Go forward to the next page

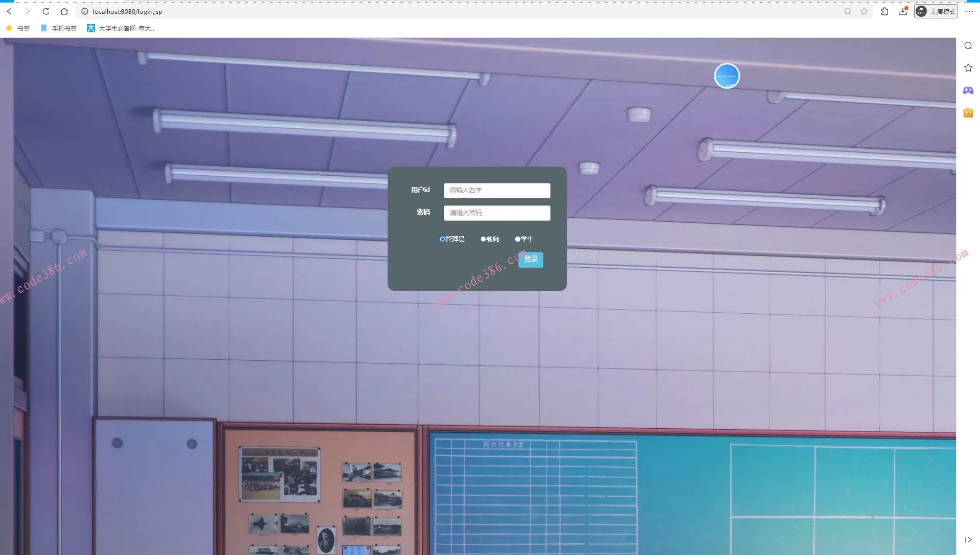click(x=28, y=11)
